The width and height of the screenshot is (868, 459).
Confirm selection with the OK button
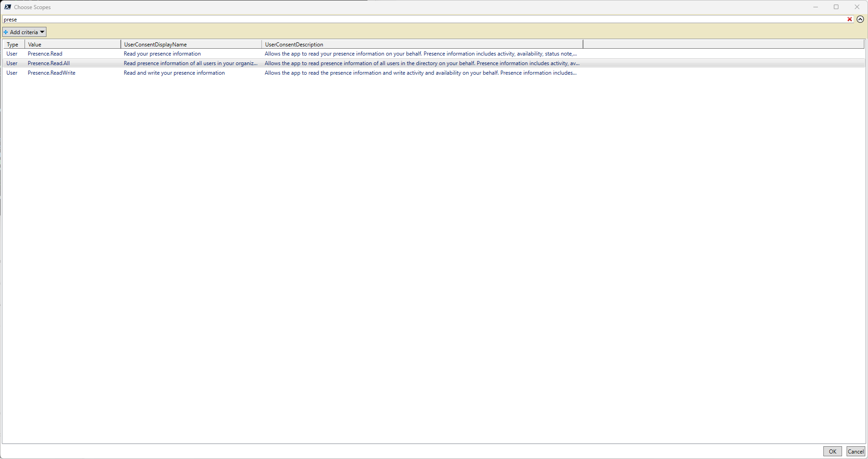[x=832, y=451]
